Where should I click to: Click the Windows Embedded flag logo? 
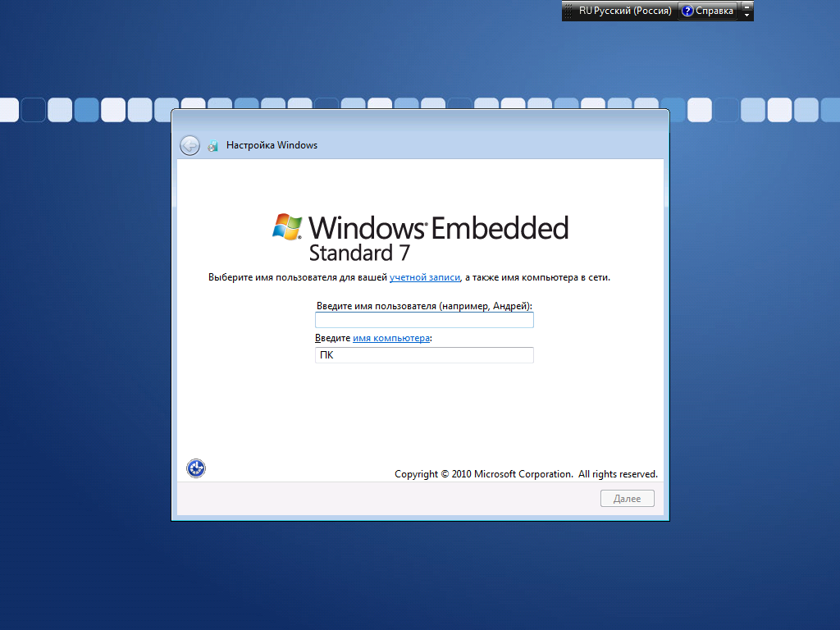point(288,226)
